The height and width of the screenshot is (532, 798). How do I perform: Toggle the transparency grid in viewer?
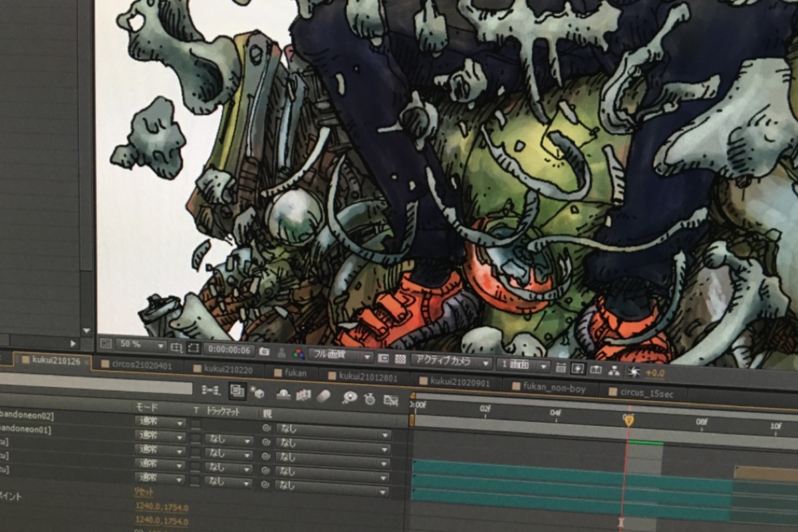[x=400, y=359]
